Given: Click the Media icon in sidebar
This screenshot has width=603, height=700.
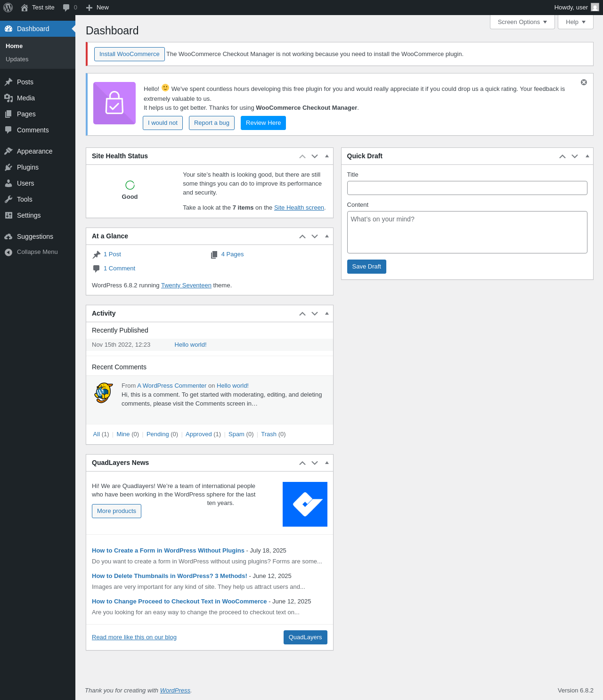Looking at the screenshot, I should click(x=8, y=98).
